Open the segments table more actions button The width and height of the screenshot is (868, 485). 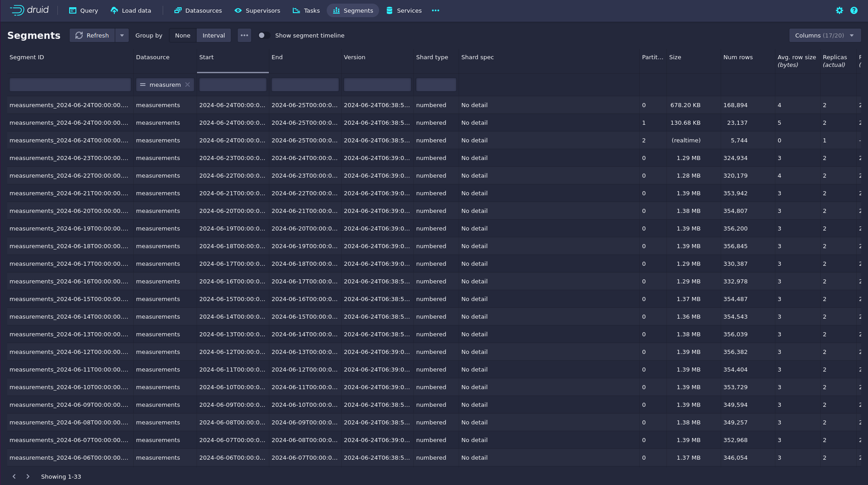pyautogui.click(x=244, y=35)
